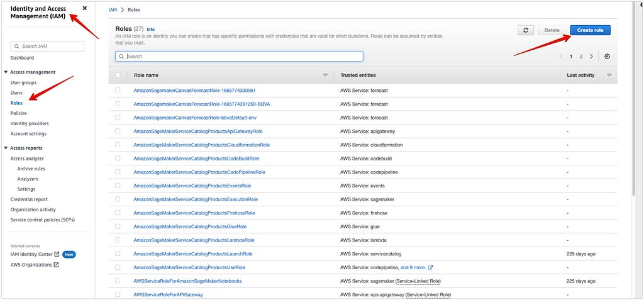Open Archive rules in sidebar
Viewport: 644px width, 300px height.
tap(31, 169)
